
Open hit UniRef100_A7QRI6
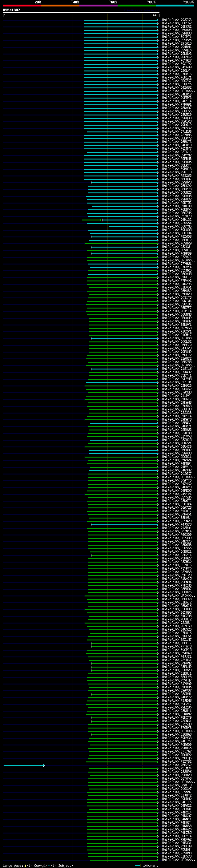click(x=177, y=74)
